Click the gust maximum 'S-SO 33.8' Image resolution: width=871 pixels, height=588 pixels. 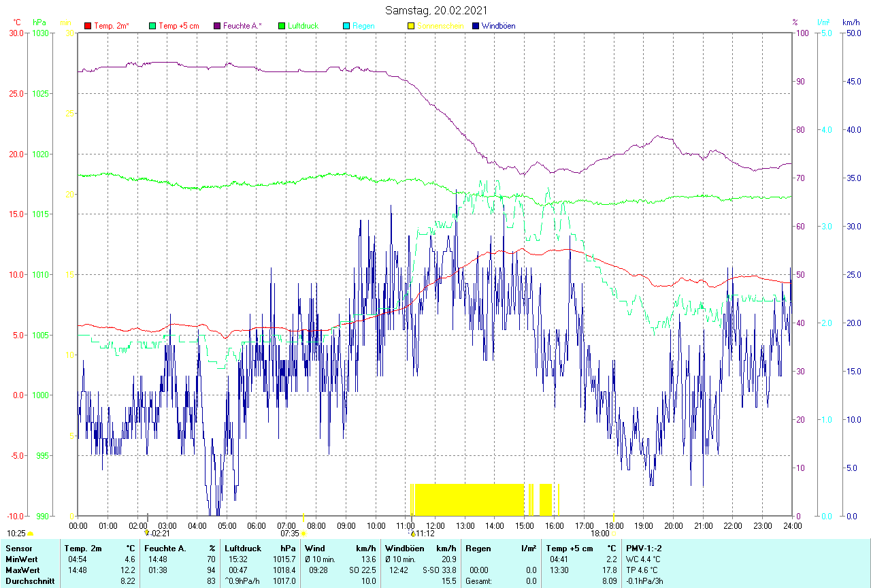pos(439,570)
